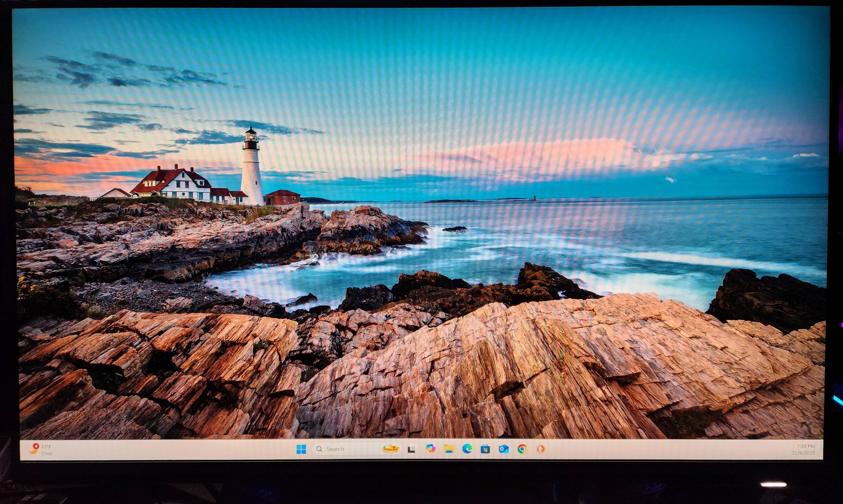Launch DuckDuckGo browser from taskbar

[541, 449]
